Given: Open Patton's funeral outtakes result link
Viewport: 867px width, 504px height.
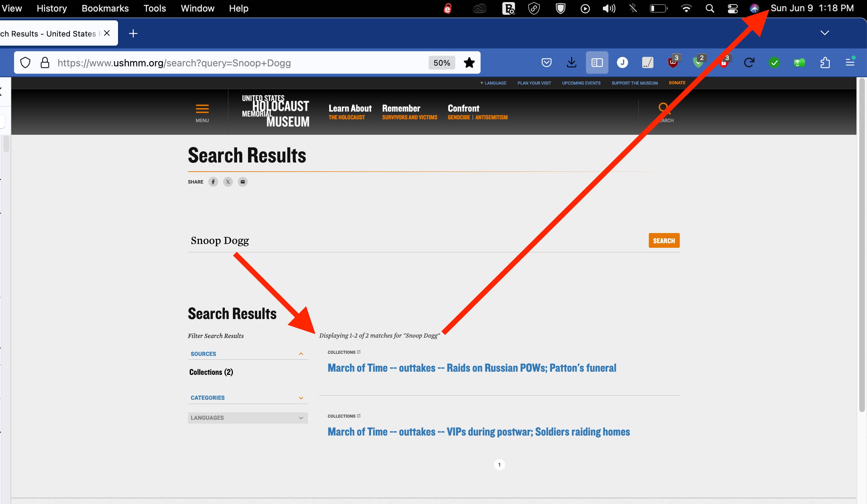Looking at the screenshot, I should pyautogui.click(x=472, y=368).
